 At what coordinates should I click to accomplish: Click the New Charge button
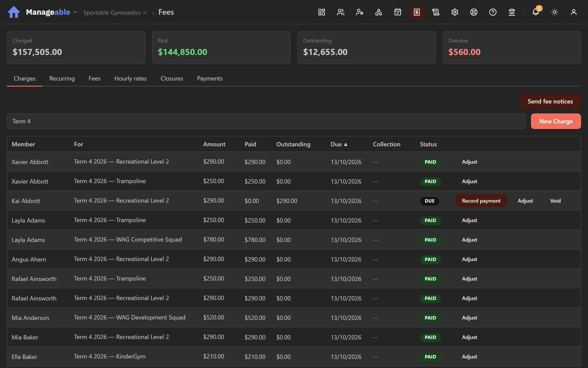tap(556, 121)
